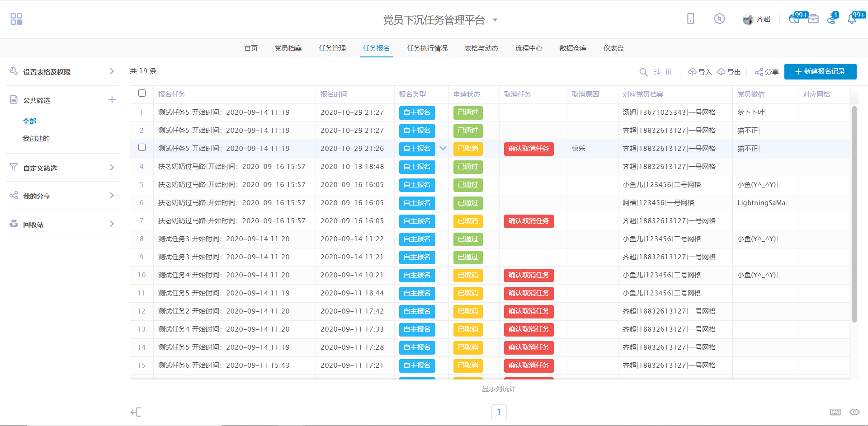Toggle the eye visibility icon at bottom right

coord(854,412)
